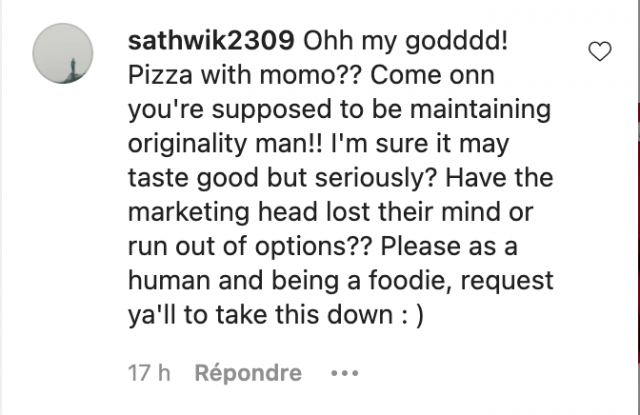The width and height of the screenshot is (640, 415).
Task: Click the word "originality" in the comment
Action: [x=187, y=144]
